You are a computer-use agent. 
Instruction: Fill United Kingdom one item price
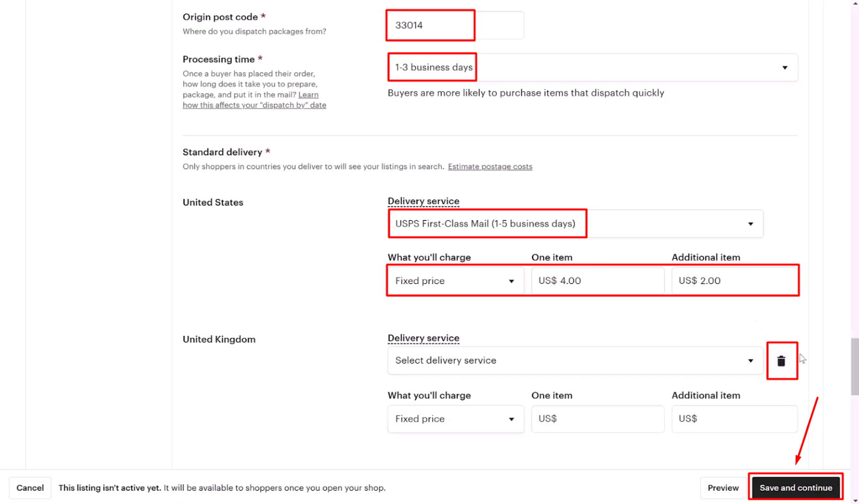coord(598,419)
